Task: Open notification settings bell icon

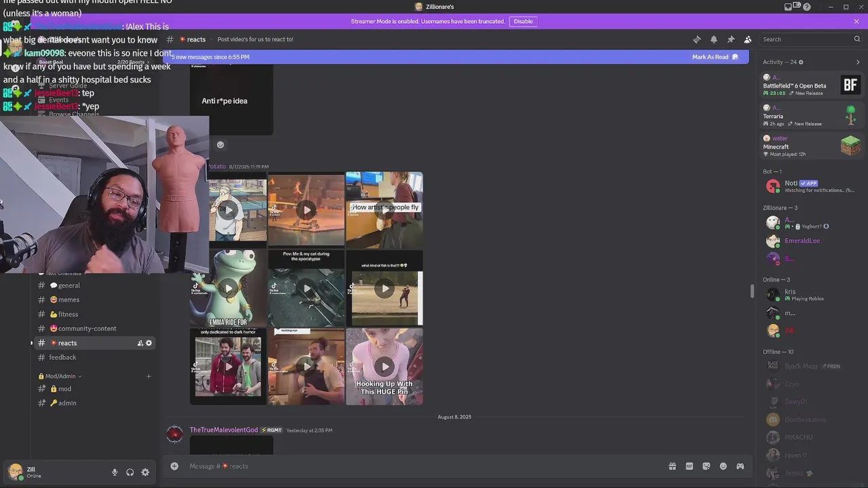Action: pyautogui.click(x=713, y=39)
